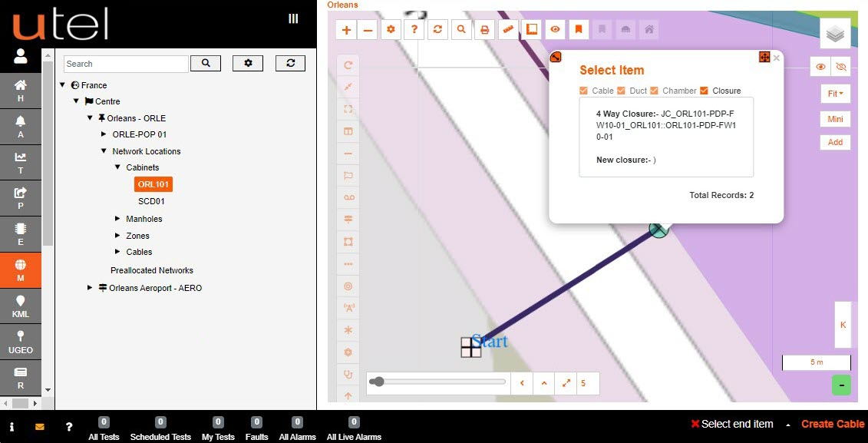Toggle the eye visibility button in map toolbar
Viewport: 868px width, 443px height.
(x=555, y=29)
